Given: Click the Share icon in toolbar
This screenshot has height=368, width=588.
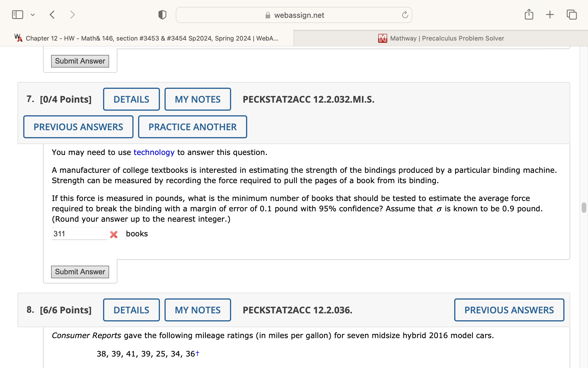Looking at the screenshot, I should click(529, 14).
